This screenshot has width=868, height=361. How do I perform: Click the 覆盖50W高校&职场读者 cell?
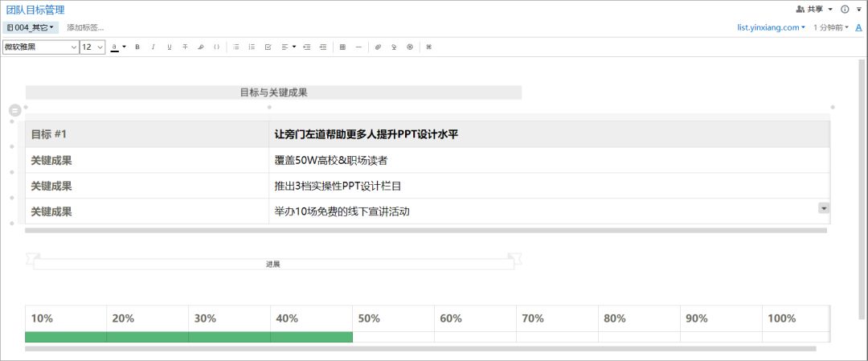(549, 160)
